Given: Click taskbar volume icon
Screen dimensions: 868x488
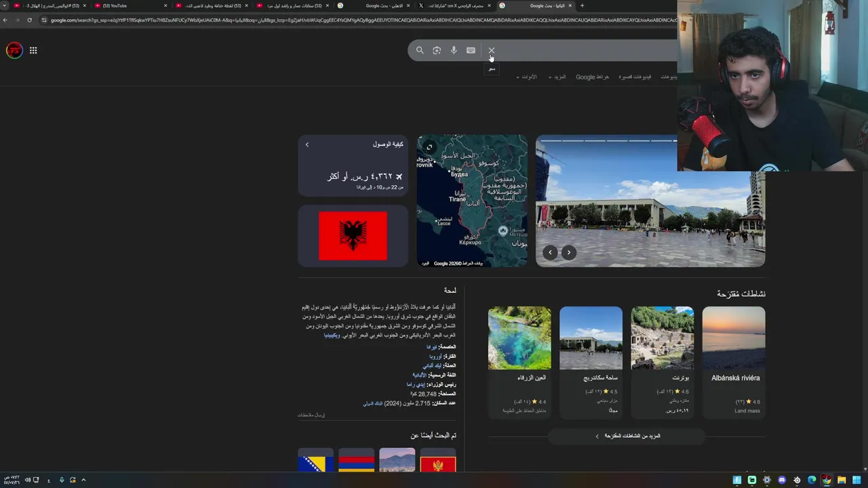Looking at the screenshot, I should point(28,480).
